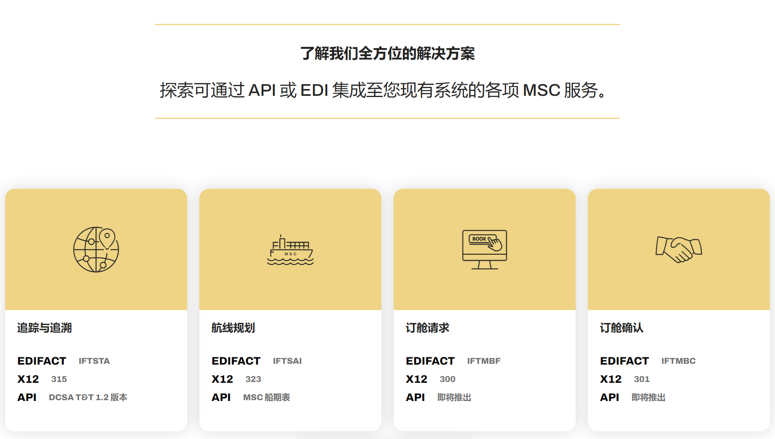Click the IFTSAI EDIFACT label
775x439 pixels.
coord(287,361)
